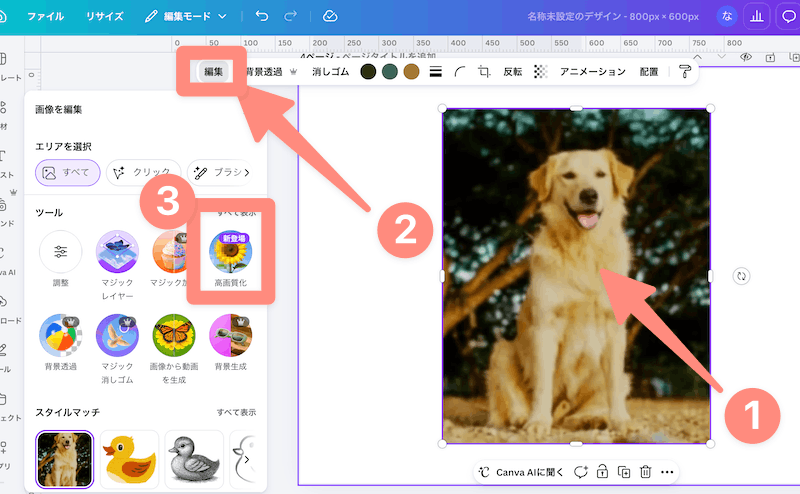The width and height of the screenshot is (800, 494).
Task: Click the copy style paint roller icon
Action: (685, 72)
